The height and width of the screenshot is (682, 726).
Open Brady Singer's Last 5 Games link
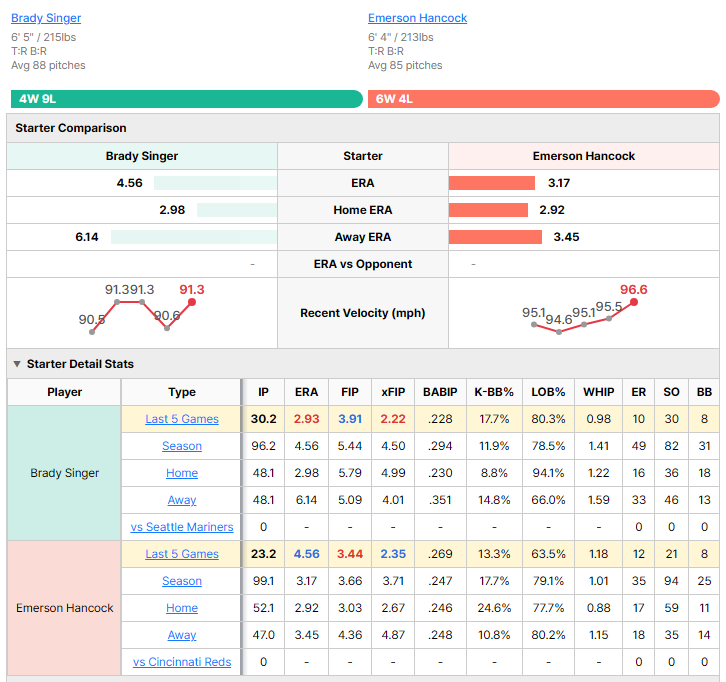coord(182,419)
